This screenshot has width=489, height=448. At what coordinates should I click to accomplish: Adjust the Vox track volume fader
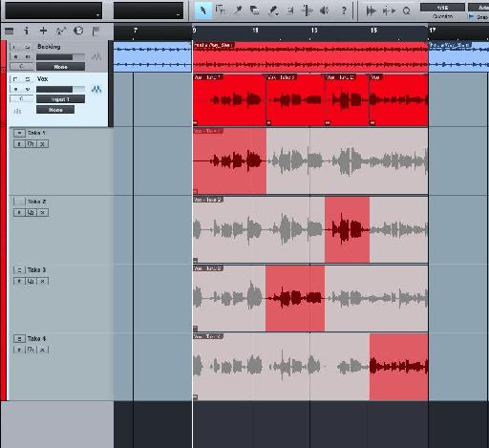tap(60, 89)
